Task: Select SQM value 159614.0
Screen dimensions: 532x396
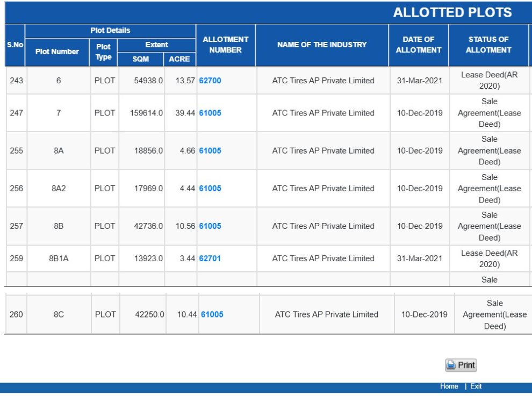Action: 146,113
